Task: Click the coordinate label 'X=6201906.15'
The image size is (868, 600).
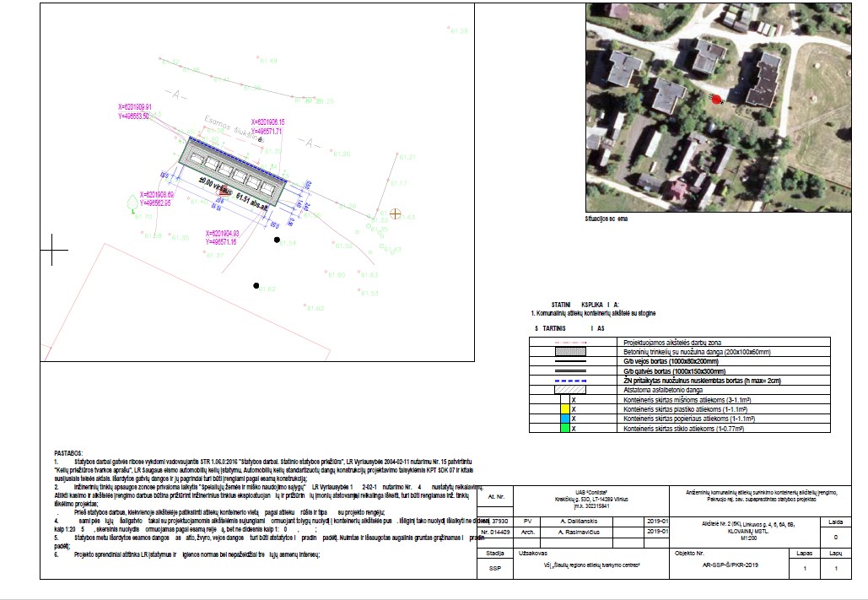Action: coord(268,122)
